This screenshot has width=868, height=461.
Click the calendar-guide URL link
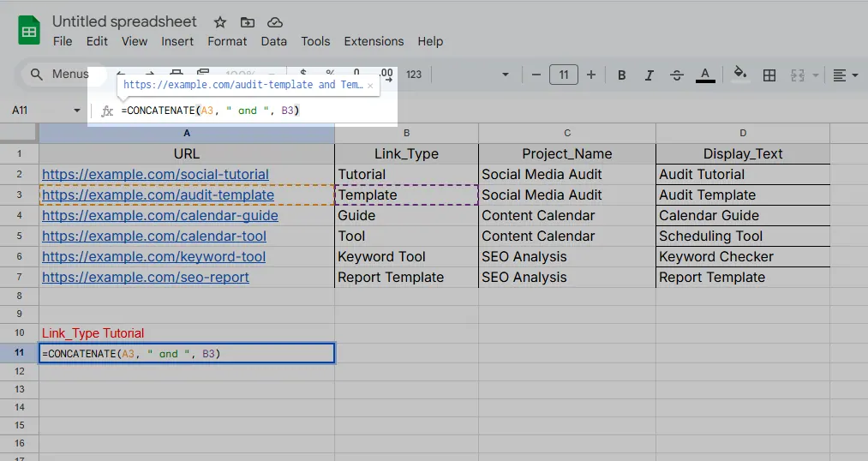pos(159,216)
